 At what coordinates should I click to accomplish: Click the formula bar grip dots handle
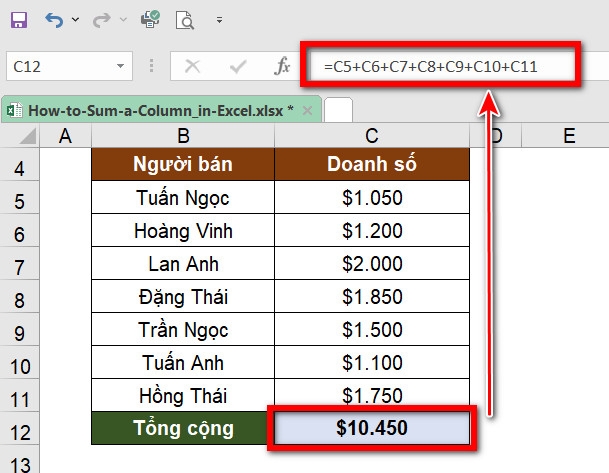(x=151, y=66)
